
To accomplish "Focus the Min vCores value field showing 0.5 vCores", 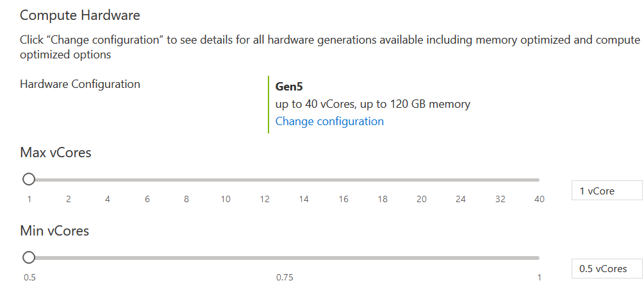I will [x=606, y=268].
